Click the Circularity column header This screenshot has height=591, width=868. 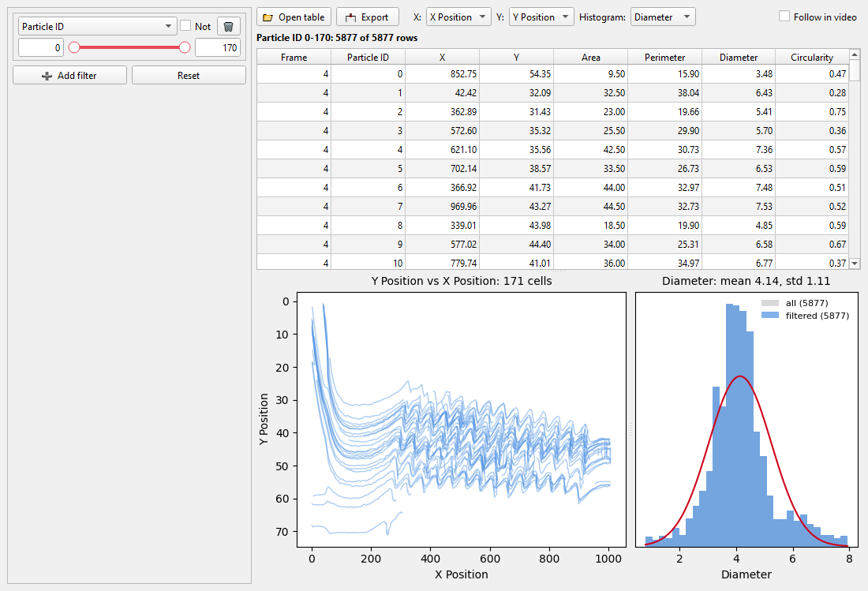click(812, 57)
